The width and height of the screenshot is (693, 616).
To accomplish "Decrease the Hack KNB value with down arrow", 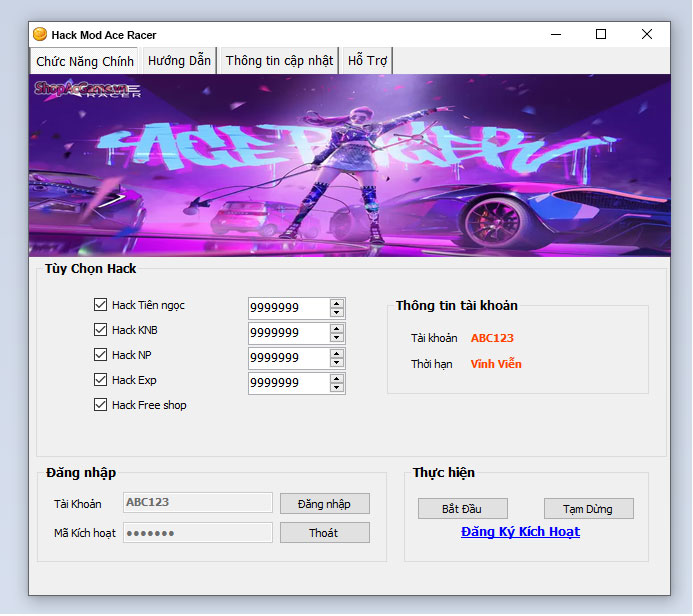I will (x=337, y=338).
